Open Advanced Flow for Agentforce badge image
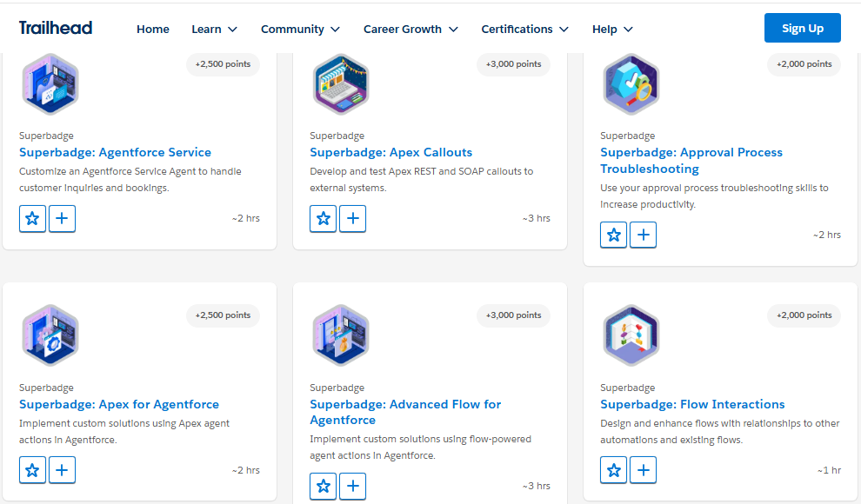The image size is (861, 504). (341, 335)
